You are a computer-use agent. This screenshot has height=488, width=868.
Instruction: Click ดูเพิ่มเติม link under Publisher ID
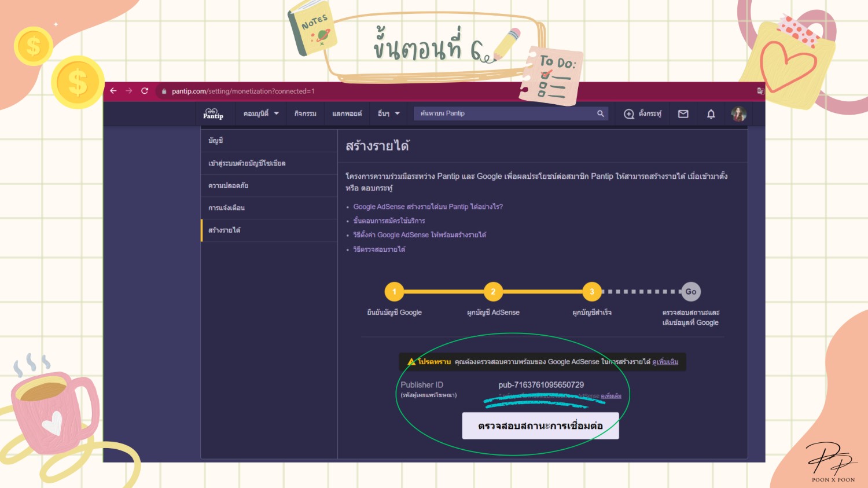click(611, 396)
